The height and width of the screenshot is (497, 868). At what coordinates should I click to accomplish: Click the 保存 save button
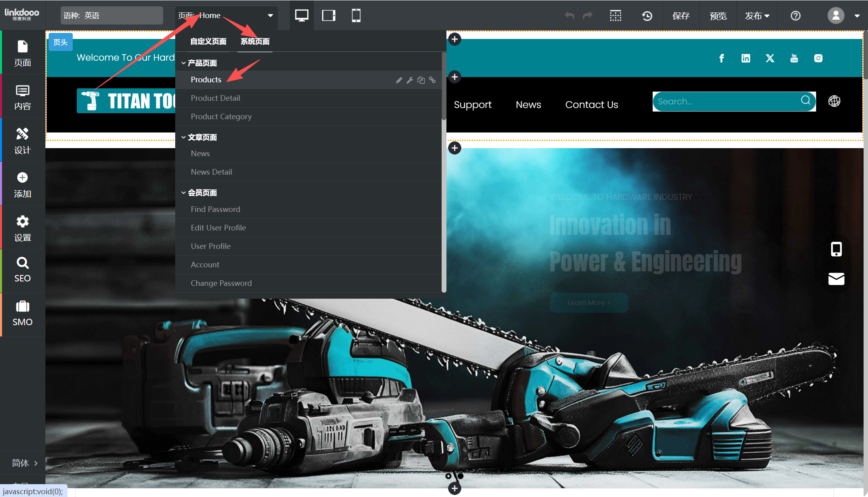681,16
